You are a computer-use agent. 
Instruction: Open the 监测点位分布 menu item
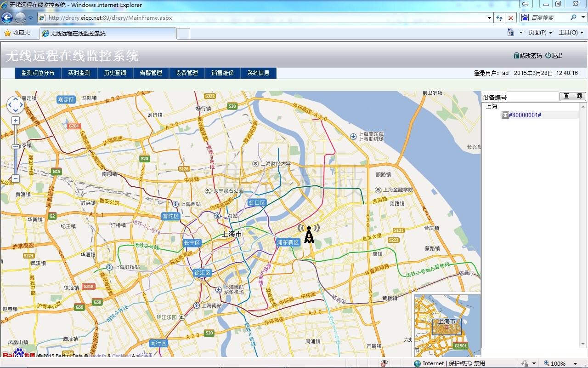point(38,73)
